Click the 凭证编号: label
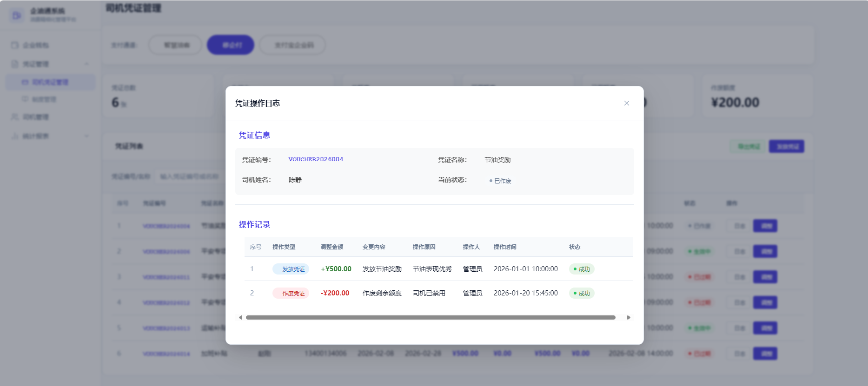 click(257, 160)
